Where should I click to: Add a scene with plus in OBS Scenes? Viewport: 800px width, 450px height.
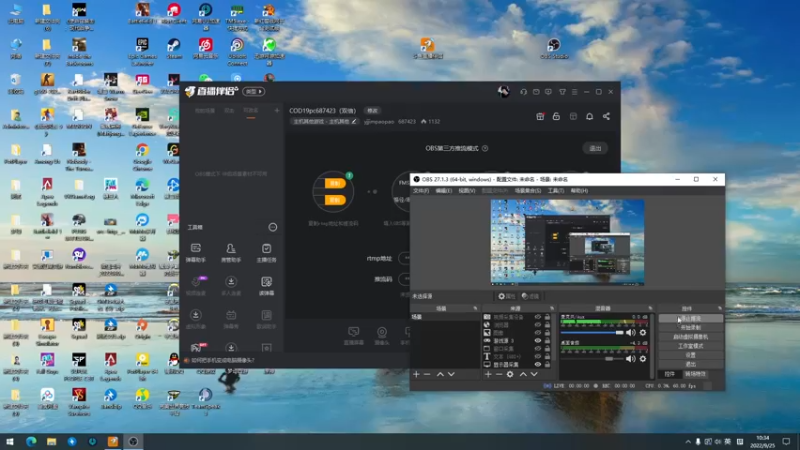pos(416,374)
